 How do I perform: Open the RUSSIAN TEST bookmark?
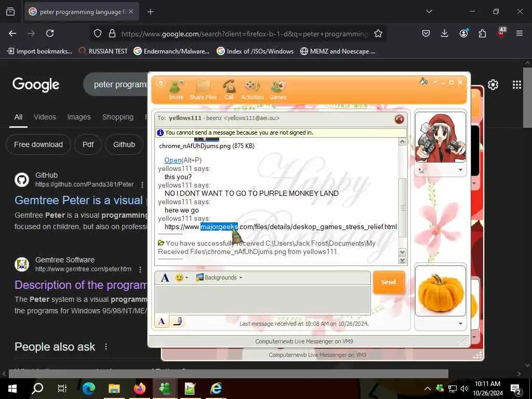pyautogui.click(x=103, y=51)
